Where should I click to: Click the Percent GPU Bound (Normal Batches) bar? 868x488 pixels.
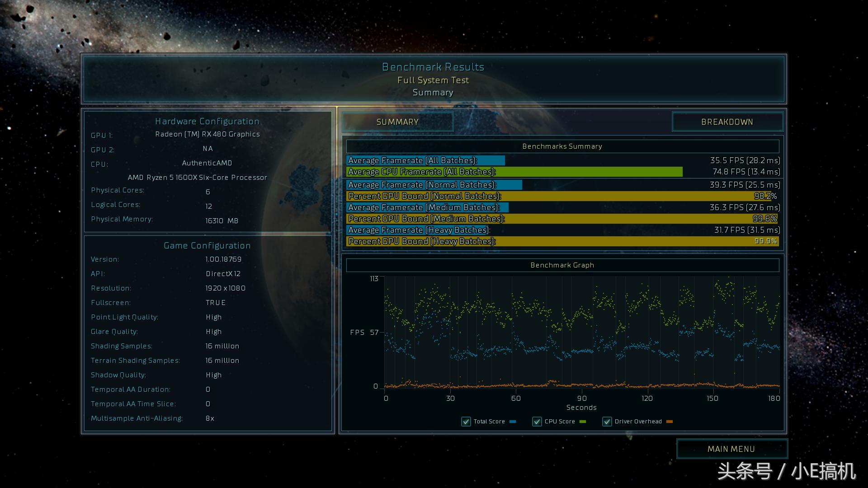(x=562, y=196)
